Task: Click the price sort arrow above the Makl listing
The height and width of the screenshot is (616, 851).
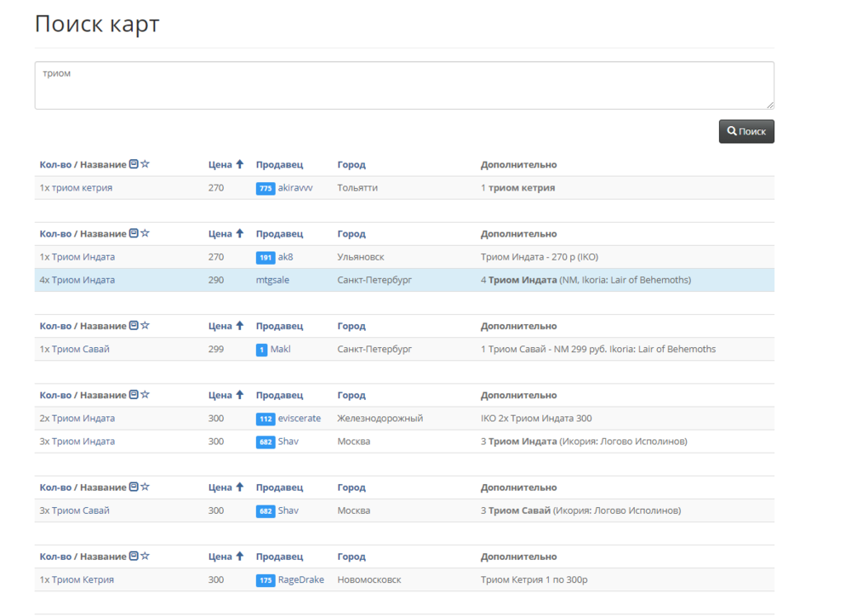Action: (239, 326)
